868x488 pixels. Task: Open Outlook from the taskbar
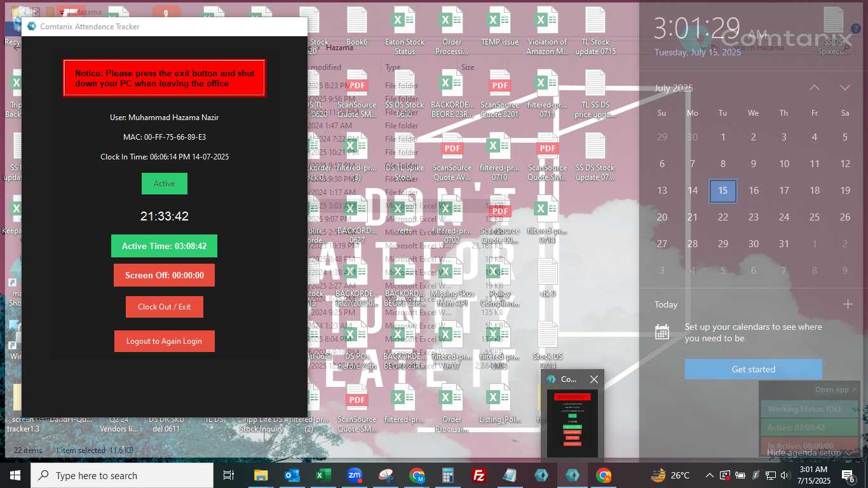click(x=292, y=475)
